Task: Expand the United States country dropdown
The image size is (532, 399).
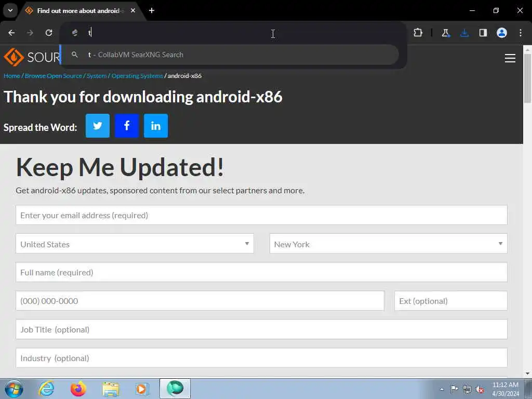Action: click(135, 244)
